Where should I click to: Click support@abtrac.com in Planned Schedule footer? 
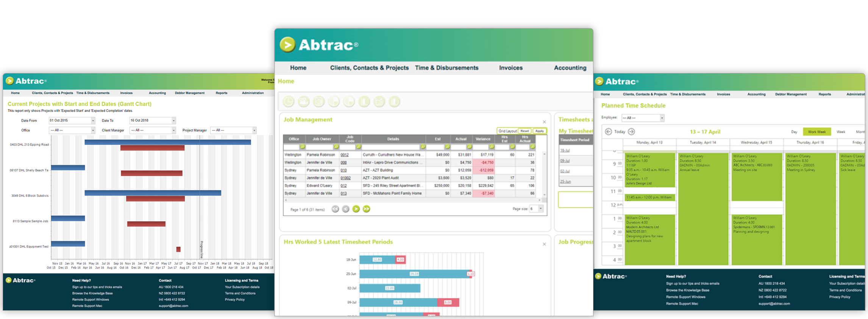coord(774,304)
